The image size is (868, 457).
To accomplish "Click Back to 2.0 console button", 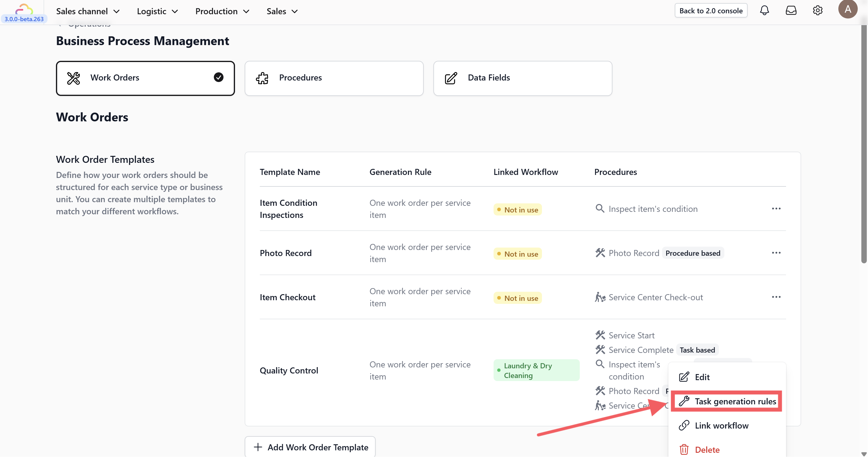I will tap(711, 11).
